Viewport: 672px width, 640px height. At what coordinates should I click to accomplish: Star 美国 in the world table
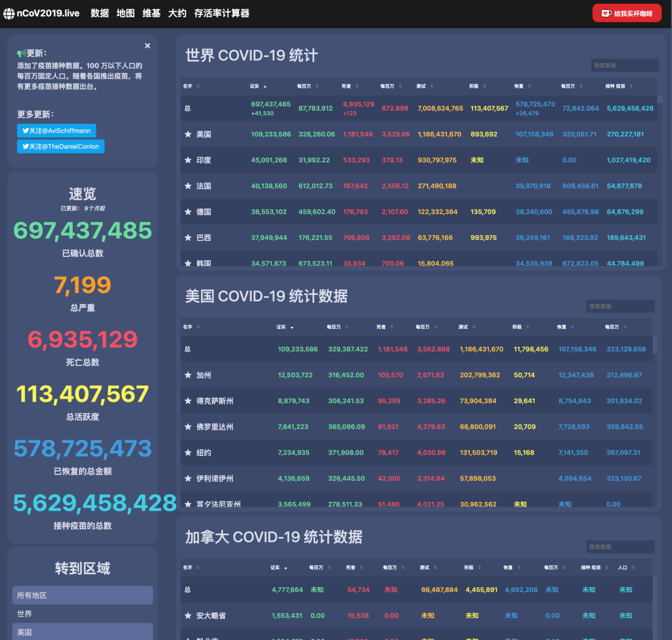tap(188, 134)
